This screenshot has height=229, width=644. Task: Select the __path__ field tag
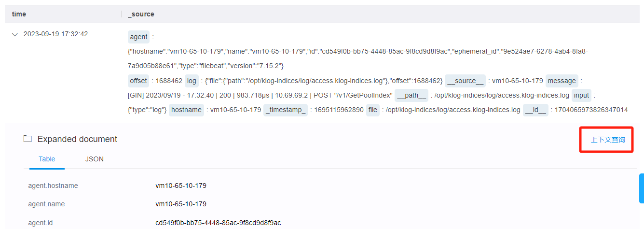411,95
